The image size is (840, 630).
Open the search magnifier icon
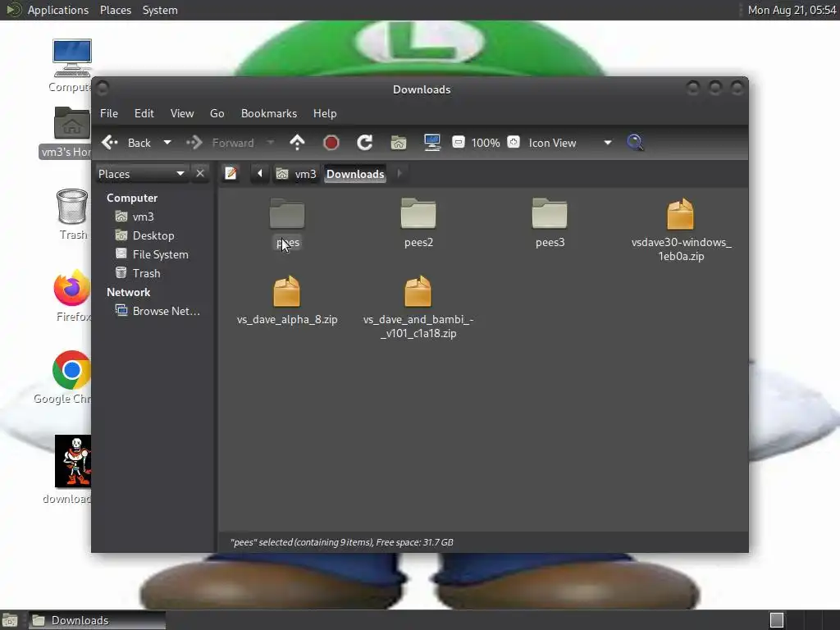(635, 143)
